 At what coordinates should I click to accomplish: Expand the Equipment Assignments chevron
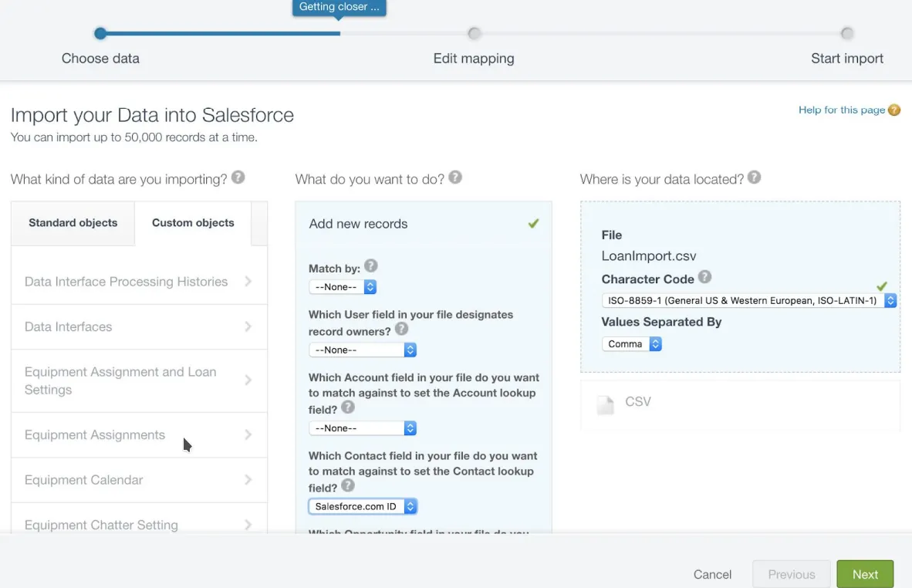[248, 435]
